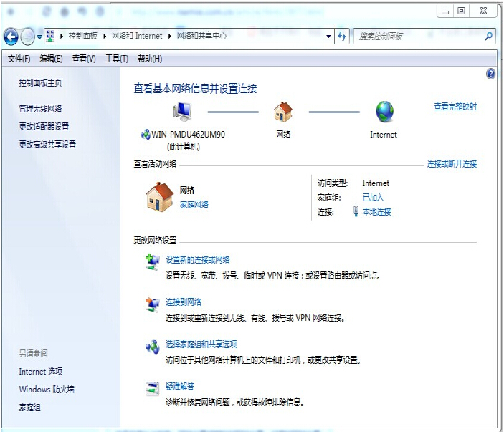
Task: Open 已加入 homegroup link
Action: (x=374, y=198)
